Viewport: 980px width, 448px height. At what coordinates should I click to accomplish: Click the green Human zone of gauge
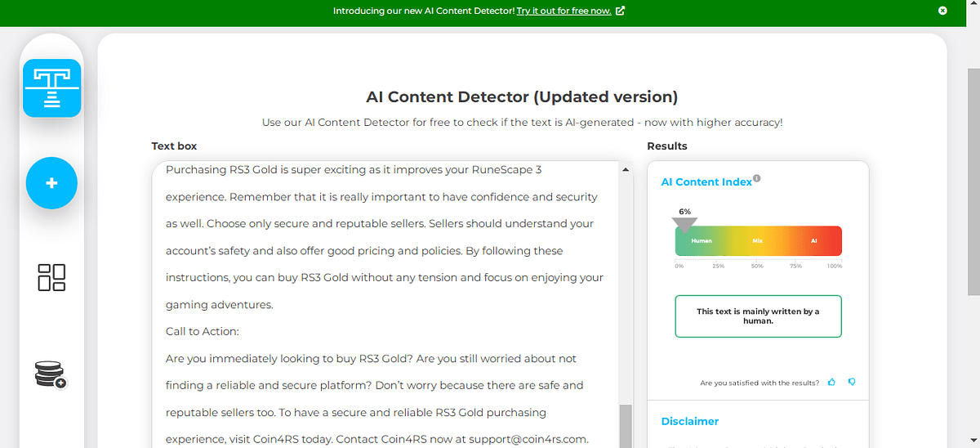coord(702,241)
